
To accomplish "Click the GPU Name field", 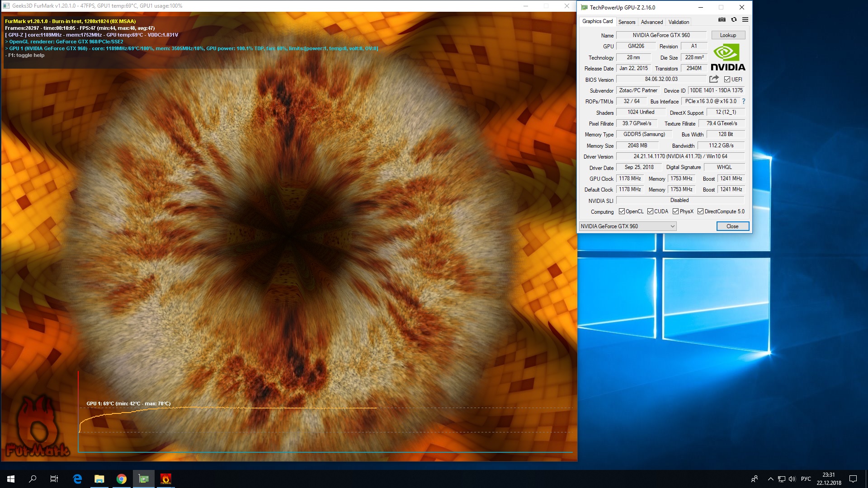I will 661,35.
